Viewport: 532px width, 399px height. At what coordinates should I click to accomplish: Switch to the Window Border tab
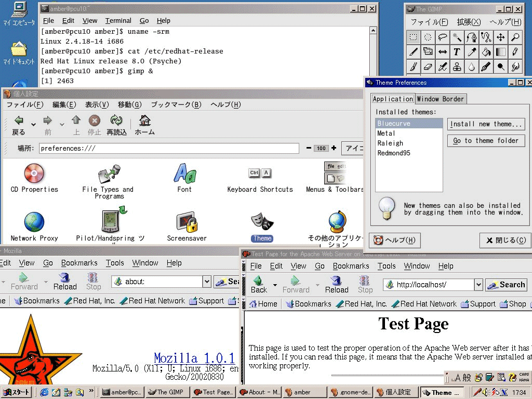point(440,99)
